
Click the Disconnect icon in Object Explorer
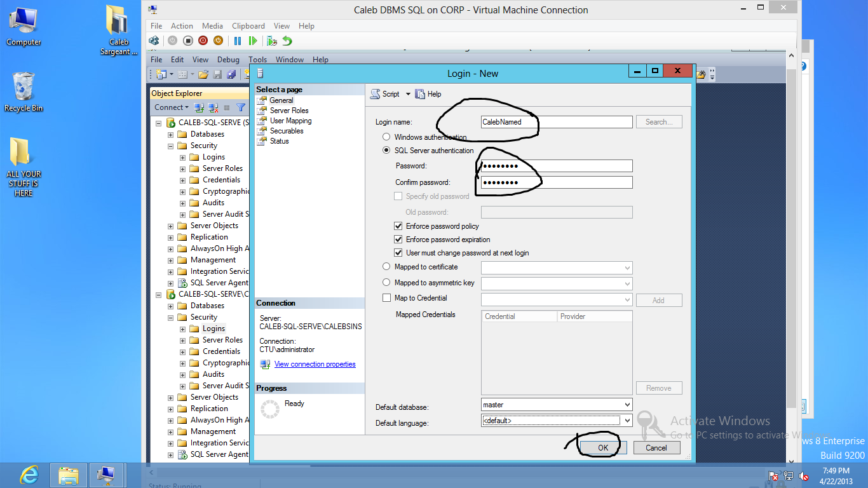(213, 107)
